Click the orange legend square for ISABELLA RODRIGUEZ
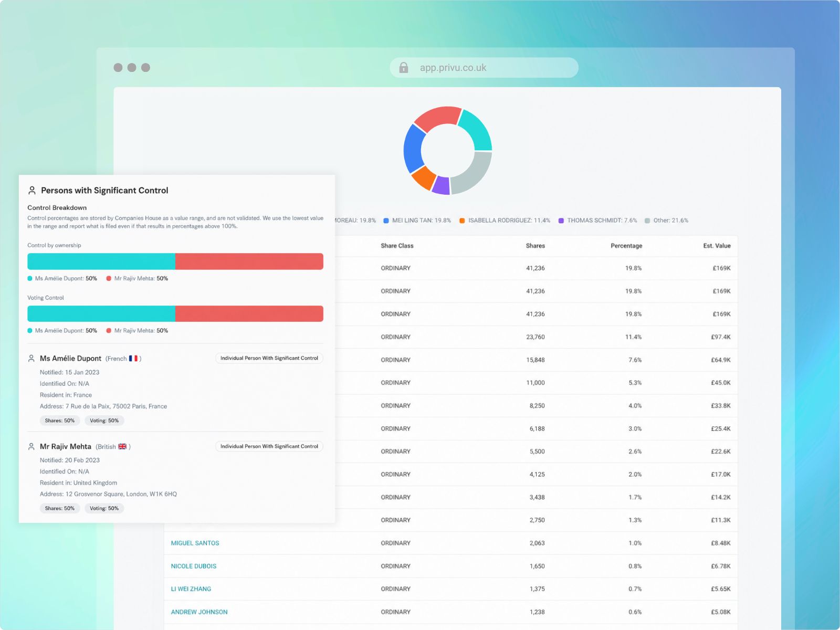This screenshot has width=840, height=630. click(x=462, y=220)
